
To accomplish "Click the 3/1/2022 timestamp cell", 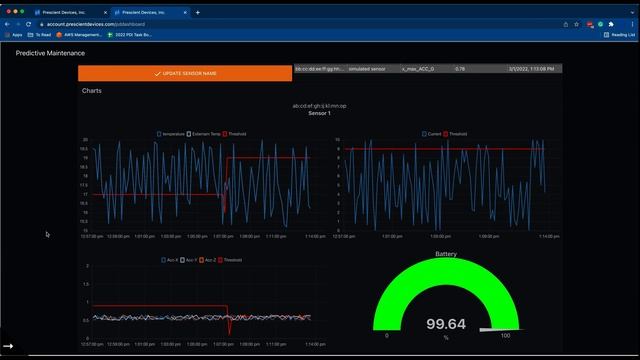I will coord(531,69).
